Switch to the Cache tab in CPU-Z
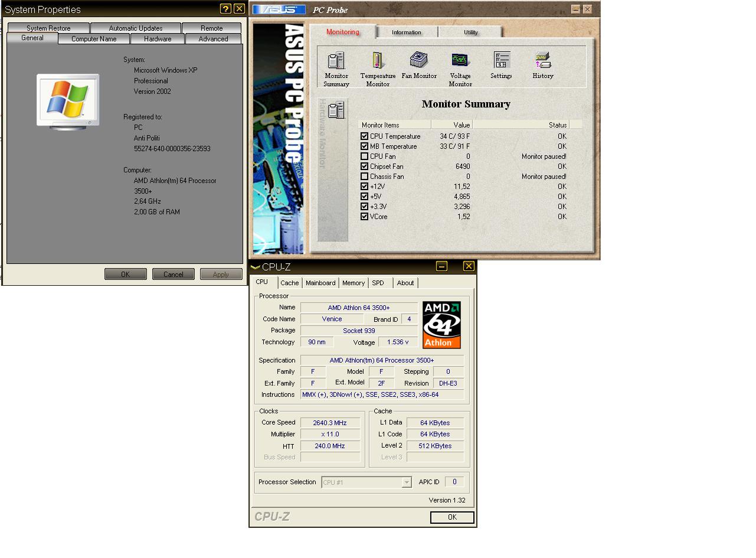 290,283
